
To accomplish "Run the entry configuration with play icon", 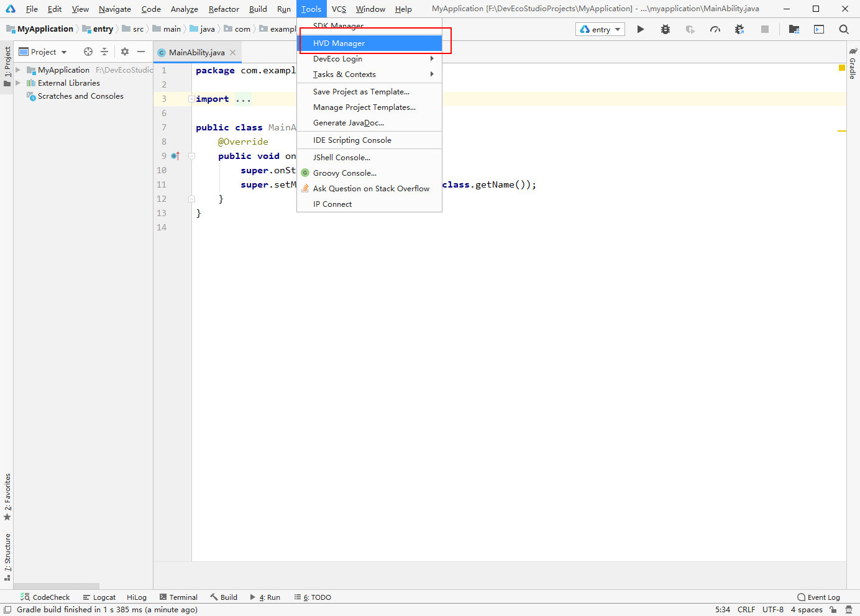I will click(x=641, y=29).
